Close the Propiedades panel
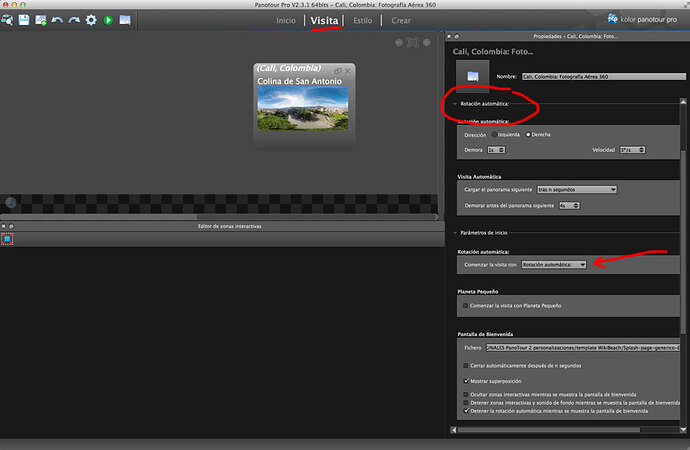 tap(449, 37)
